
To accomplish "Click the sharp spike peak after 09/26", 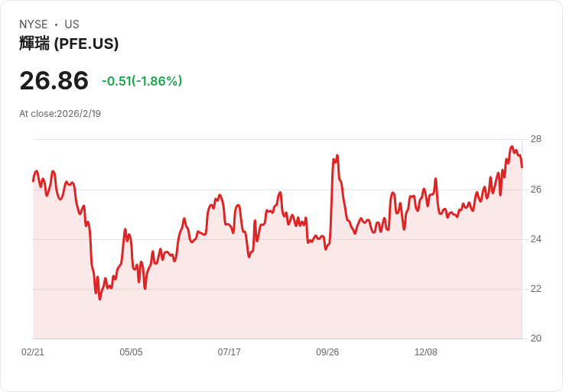I will (337, 156).
